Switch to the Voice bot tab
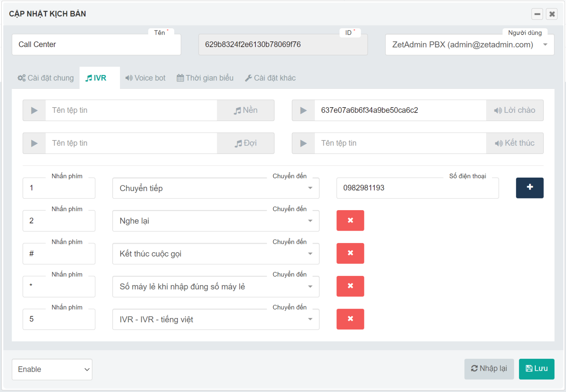Viewport: 566px width, 392px height. click(145, 78)
